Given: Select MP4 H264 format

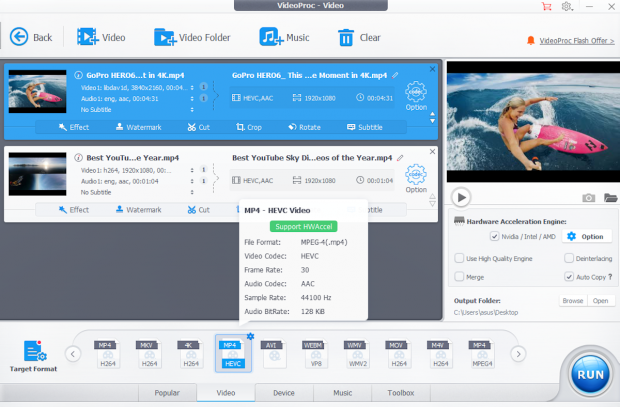Looking at the screenshot, I should pos(108,353).
